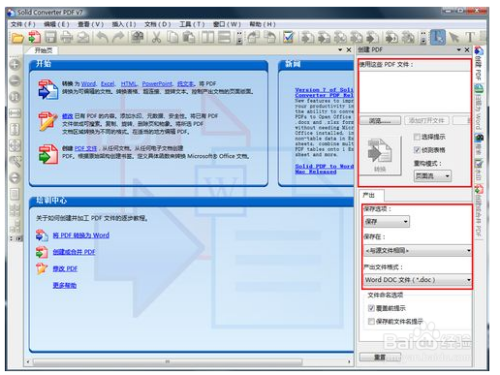
Task: Select the 开始页 document tab
Action: coord(43,50)
